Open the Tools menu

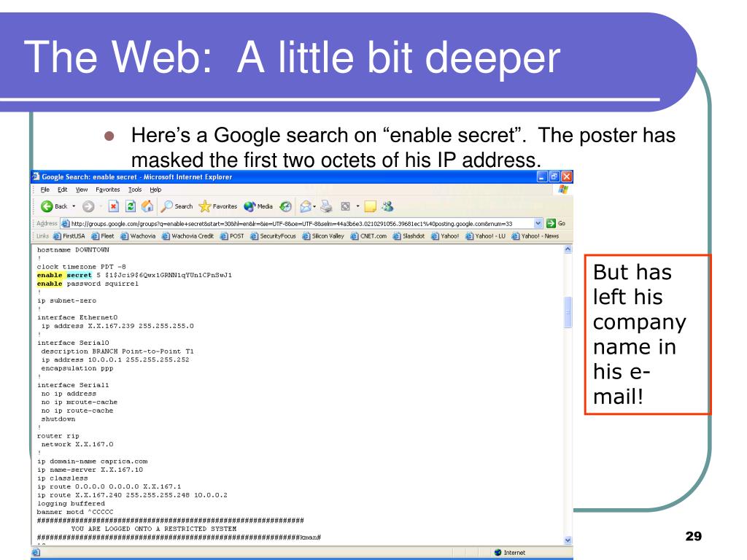135,190
